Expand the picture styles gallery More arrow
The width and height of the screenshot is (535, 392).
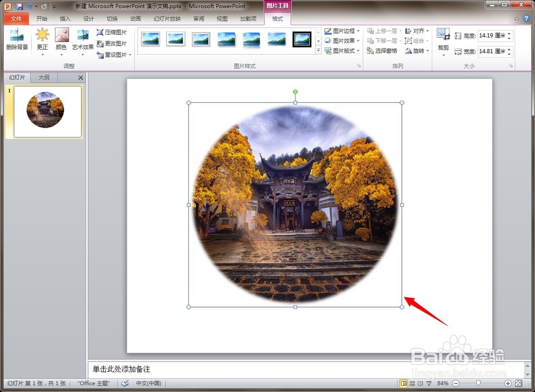[x=318, y=50]
